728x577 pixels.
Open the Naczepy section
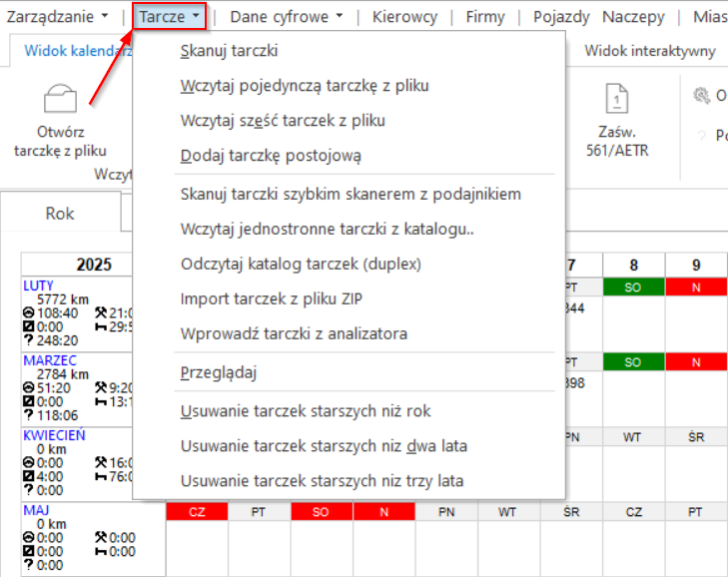[x=633, y=17]
